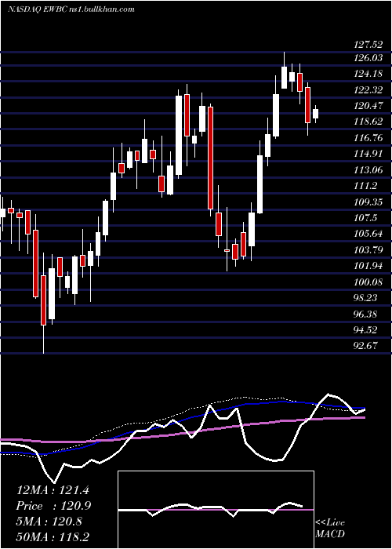Select the 92.67 price axis label
392x549 pixels.
pos(365,346)
